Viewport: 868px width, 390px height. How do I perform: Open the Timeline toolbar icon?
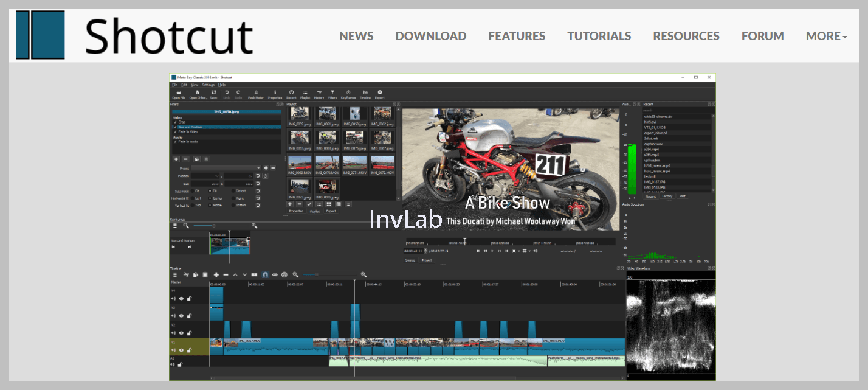365,94
